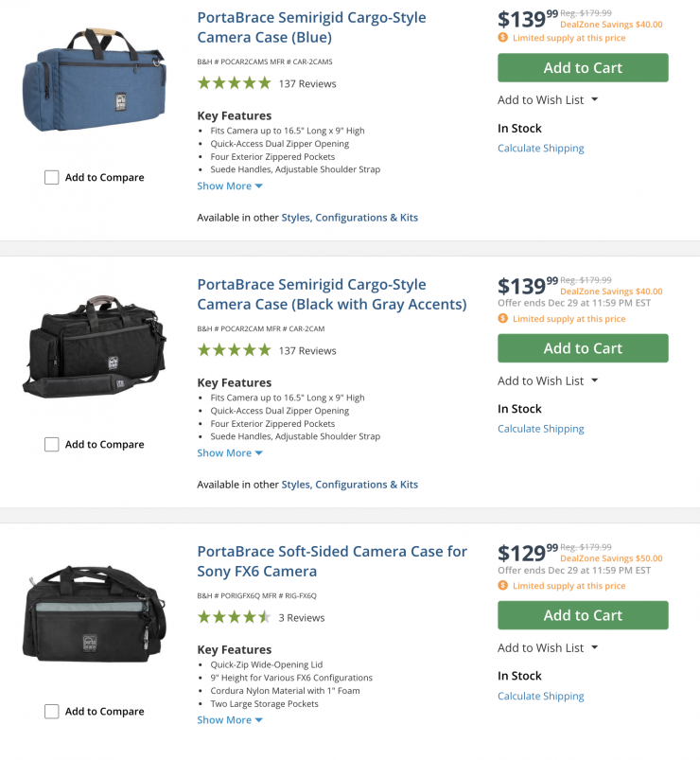The width and height of the screenshot is (700, 760).
Task: Click the blue camera case product image
Action: [x=94, y=81]
